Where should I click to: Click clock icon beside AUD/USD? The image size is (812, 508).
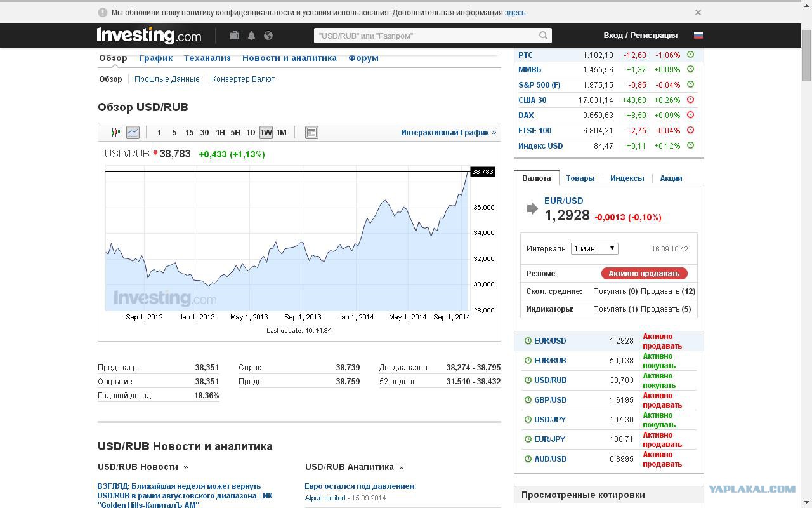tap(528, 459)
